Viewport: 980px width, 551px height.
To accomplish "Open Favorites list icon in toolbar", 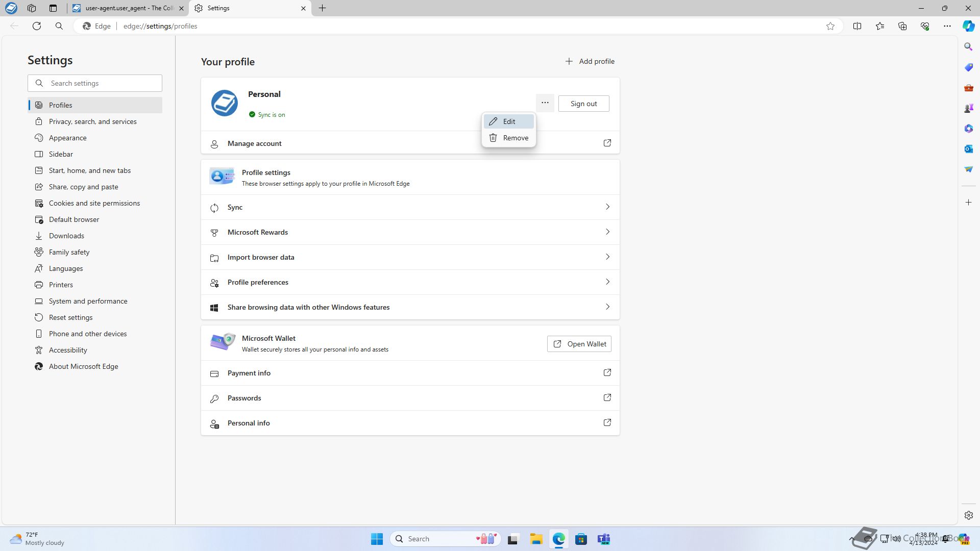I will click(880, 26).
